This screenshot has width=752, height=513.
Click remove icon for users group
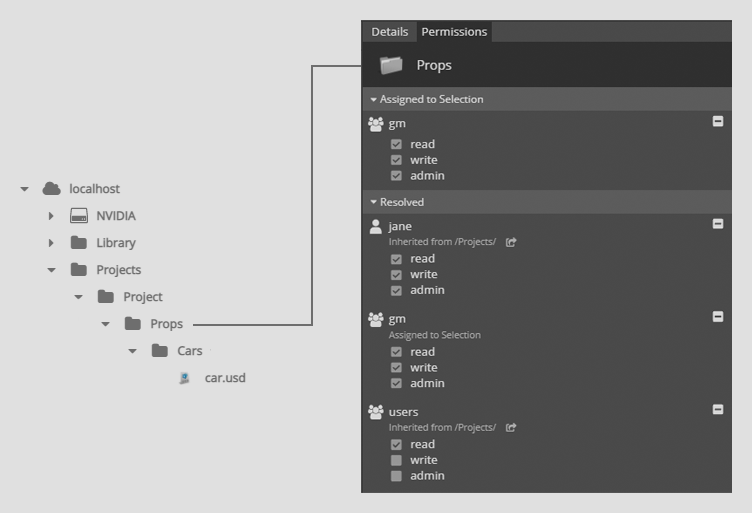717,409
